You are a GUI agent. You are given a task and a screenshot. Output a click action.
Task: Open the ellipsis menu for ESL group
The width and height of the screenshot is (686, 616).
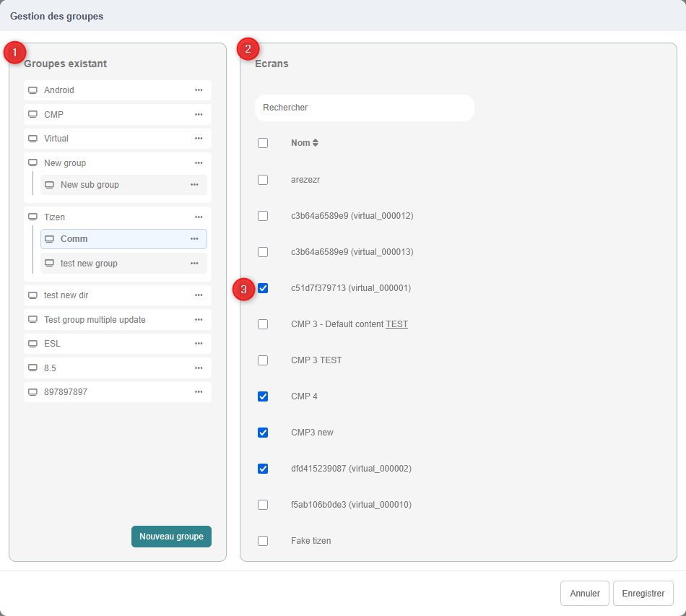coord(199,344)
